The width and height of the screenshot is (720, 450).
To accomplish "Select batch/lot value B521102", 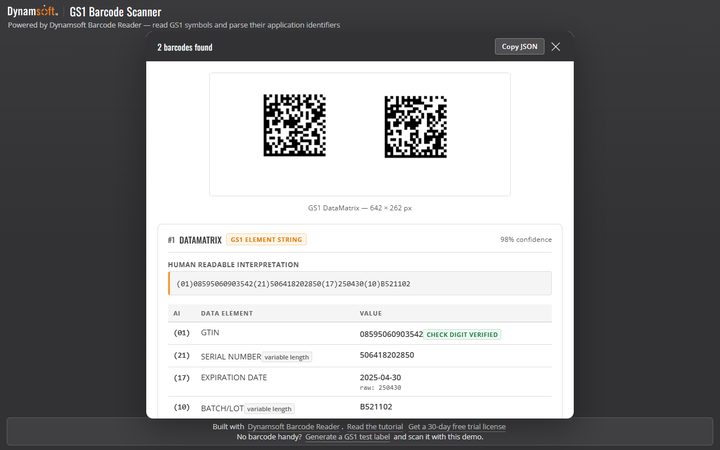I will point(376,407).
